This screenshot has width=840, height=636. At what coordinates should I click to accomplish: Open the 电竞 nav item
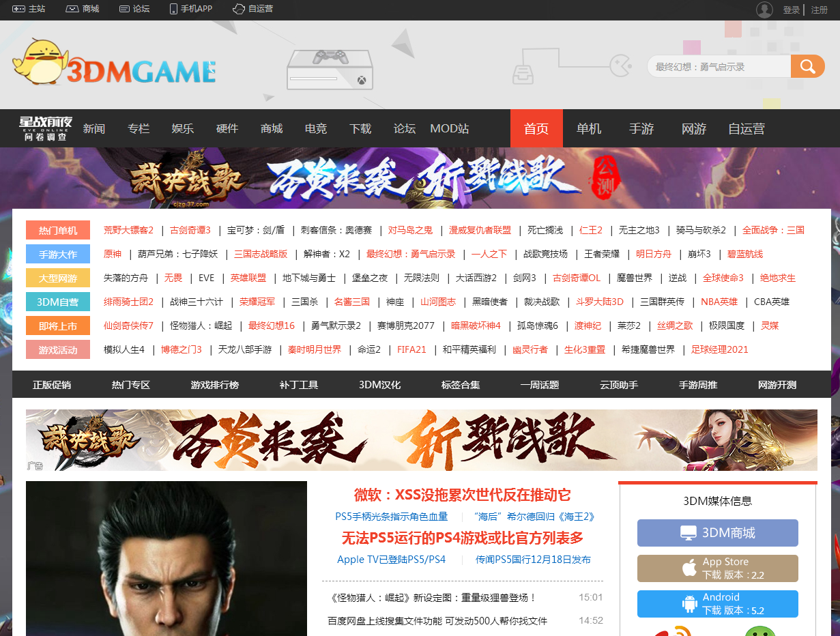point(316,128)
